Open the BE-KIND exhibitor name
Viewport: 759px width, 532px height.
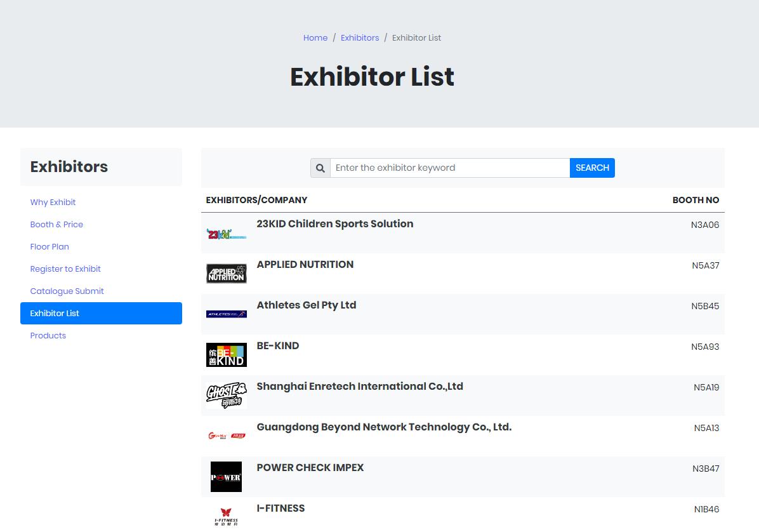pyautogui.click(x=278, y=345)
